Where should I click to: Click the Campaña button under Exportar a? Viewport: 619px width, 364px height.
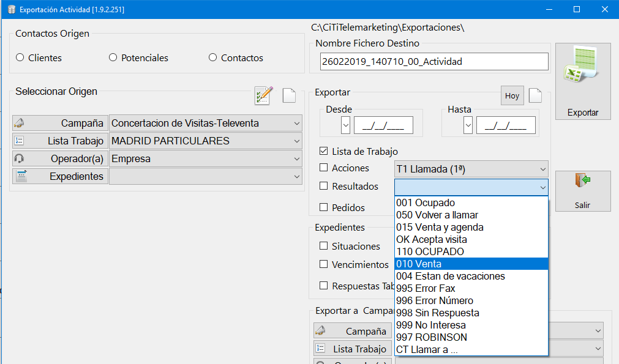point(353,331)
